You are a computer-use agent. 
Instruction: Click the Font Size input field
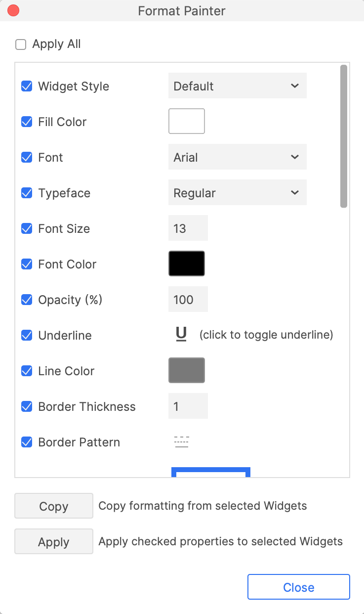click(188, 228)
